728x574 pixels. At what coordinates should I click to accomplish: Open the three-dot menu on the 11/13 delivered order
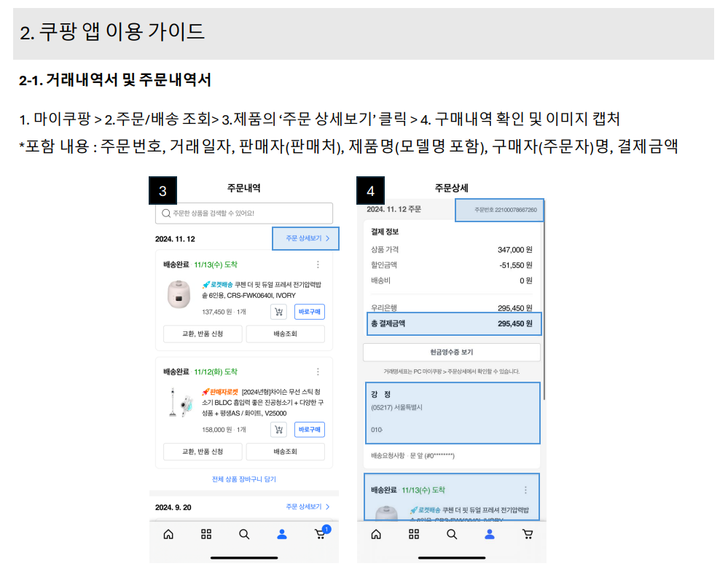coord(319,264)
